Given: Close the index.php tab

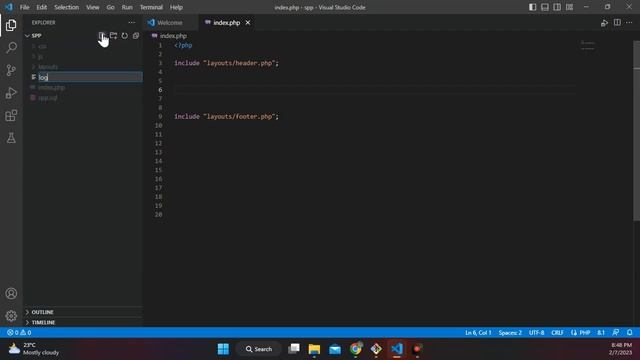Looking at the screenshot, I should click(x=248, y=23).
